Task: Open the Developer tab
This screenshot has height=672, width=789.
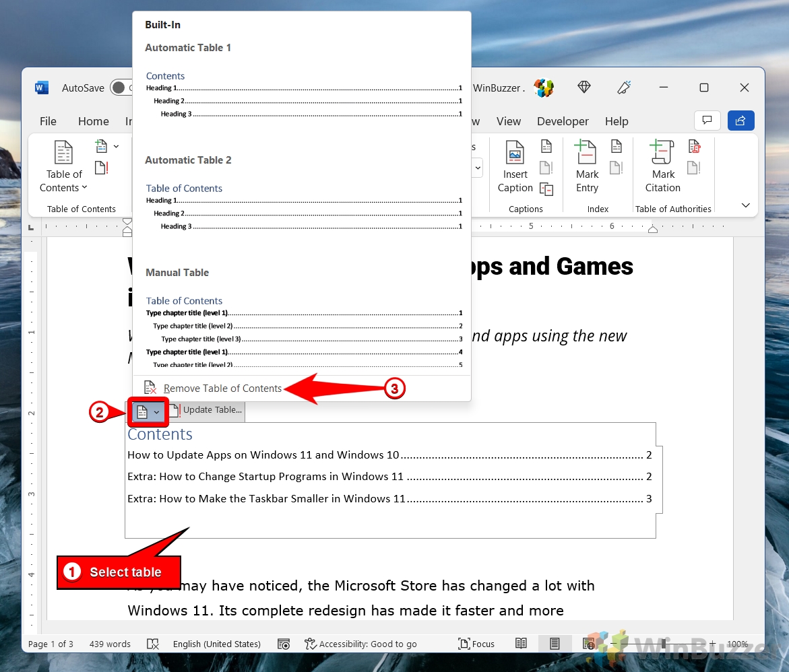Action: [x=563, y=121]
